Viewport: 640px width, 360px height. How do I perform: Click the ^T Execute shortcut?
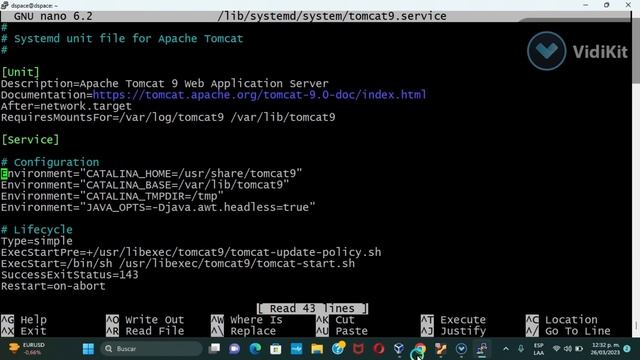[x=453, y=320]
